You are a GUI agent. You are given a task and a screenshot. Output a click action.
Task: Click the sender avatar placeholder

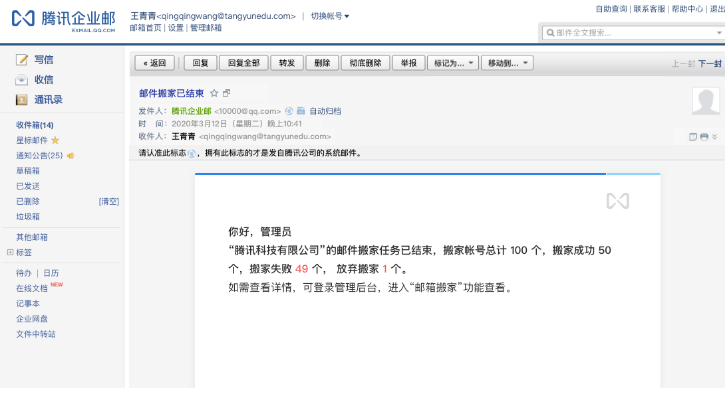click(706, 100)
